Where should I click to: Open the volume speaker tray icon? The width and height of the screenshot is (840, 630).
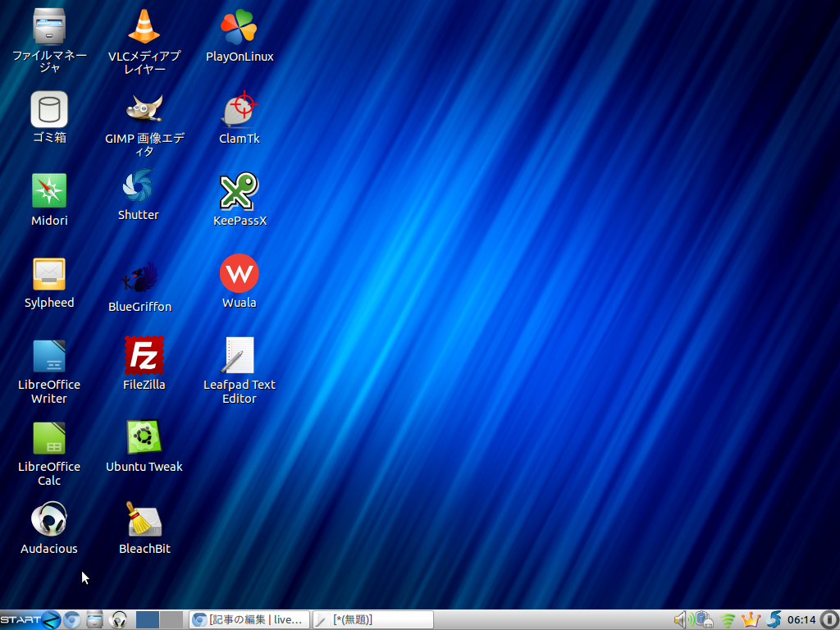point(683,620)
